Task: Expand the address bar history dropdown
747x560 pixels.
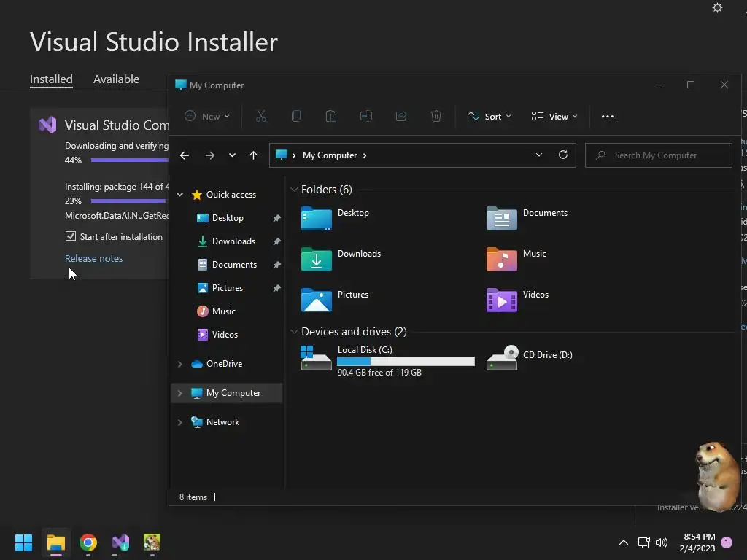Action: [x=539, y=155]
